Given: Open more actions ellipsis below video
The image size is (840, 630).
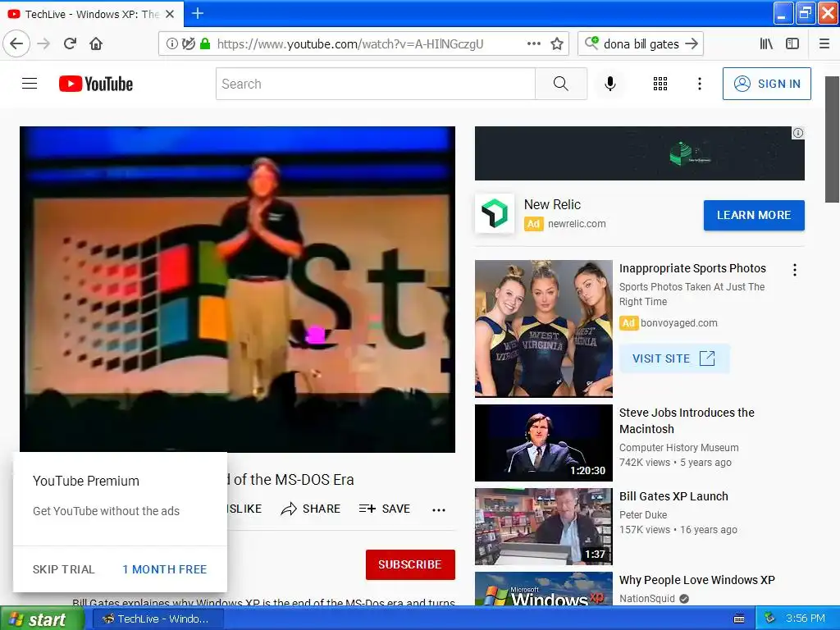Looking at the screenshot, I should (438, 509).
